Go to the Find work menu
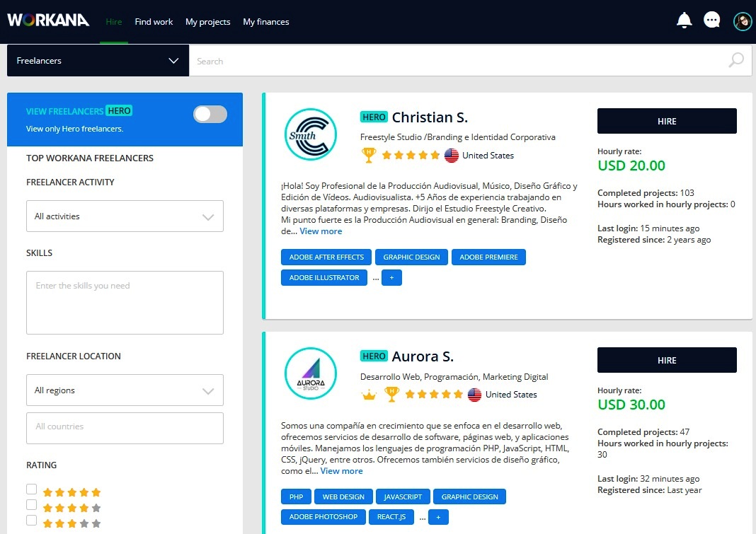Screen dimensions: 756x534 (x=154, y=22)
